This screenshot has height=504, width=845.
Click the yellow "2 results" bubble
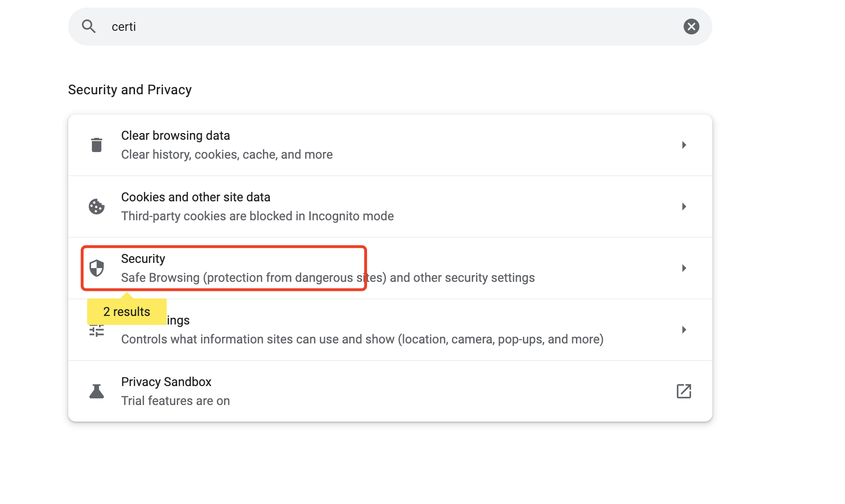click(x=126, y=312)
